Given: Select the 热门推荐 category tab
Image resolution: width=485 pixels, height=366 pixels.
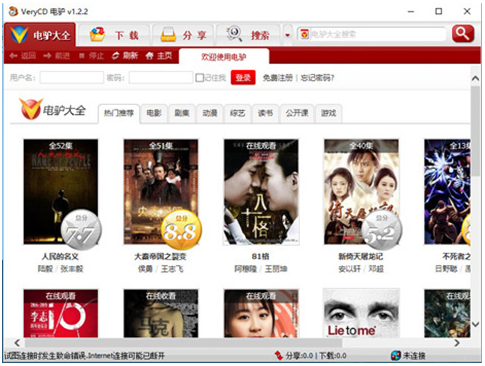Looking at the screenshot, I should pos(119,113).
